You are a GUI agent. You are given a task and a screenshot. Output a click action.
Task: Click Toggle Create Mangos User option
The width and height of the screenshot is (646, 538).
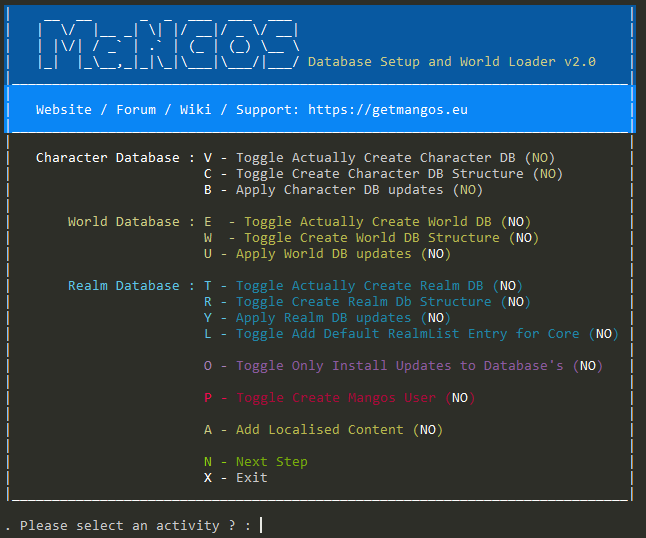tap(339, 398)
